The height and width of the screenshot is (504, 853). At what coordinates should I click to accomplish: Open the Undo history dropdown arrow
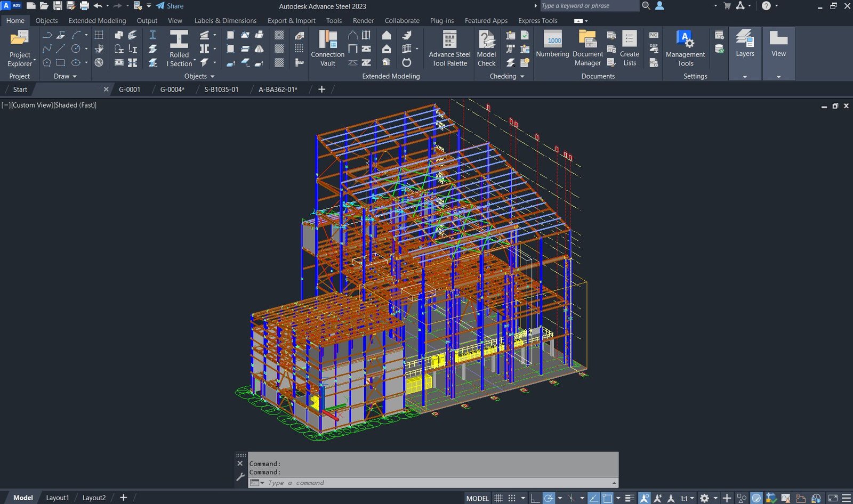point(108,6)
